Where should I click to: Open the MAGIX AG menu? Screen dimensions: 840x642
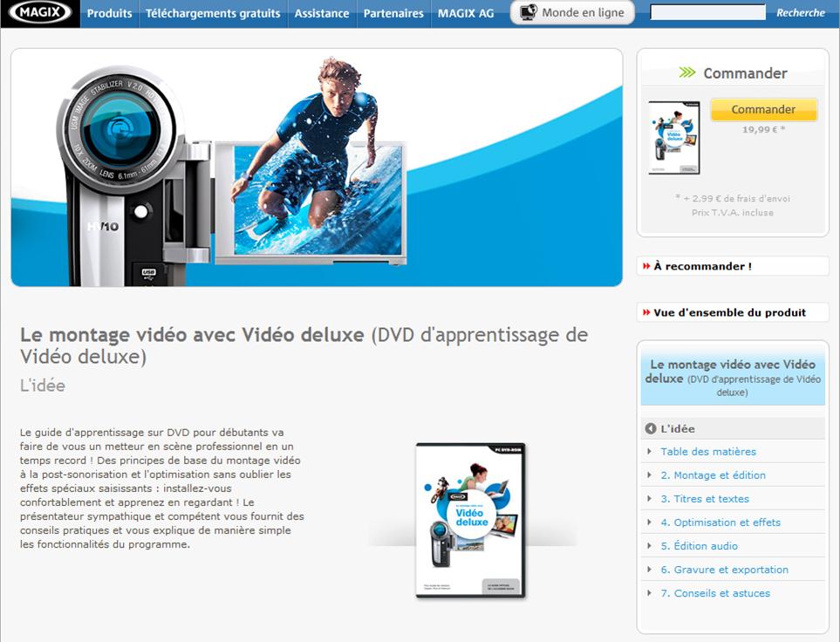click(466, 13)
